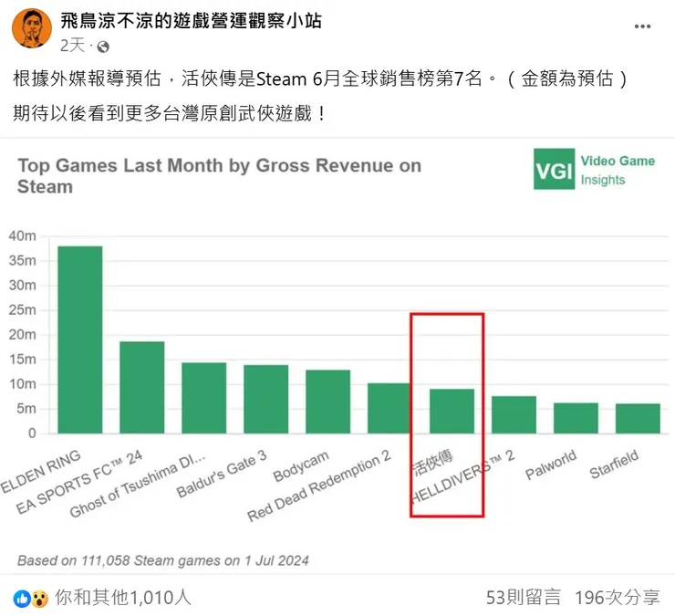This screenshot has height=616, width=675.
Task: Open the 53則留言 comments
Action: tap(524, 598)
